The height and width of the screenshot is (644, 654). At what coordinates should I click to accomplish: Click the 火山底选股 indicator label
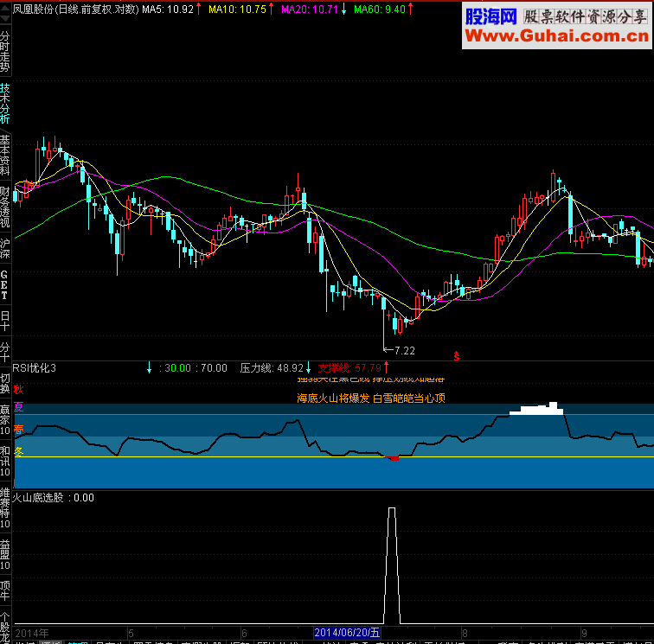pos(37,498)
